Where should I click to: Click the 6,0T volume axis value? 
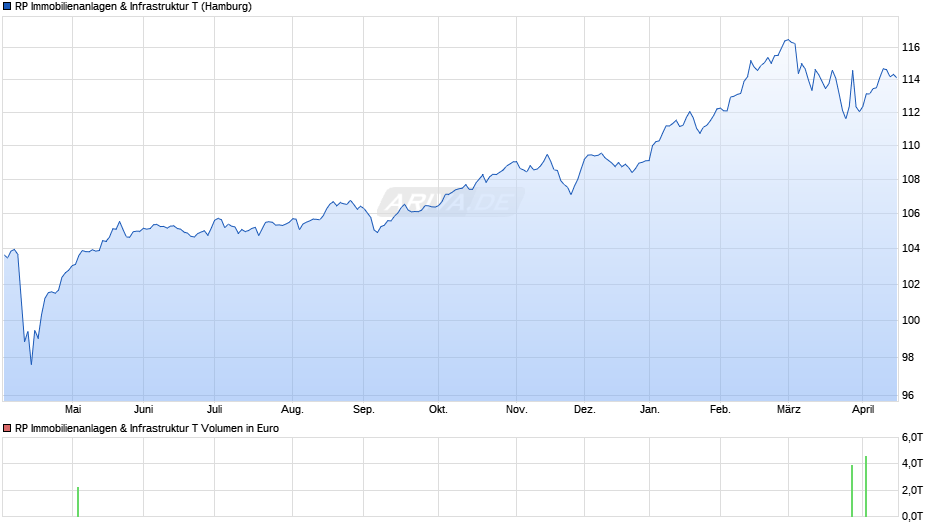912,437
